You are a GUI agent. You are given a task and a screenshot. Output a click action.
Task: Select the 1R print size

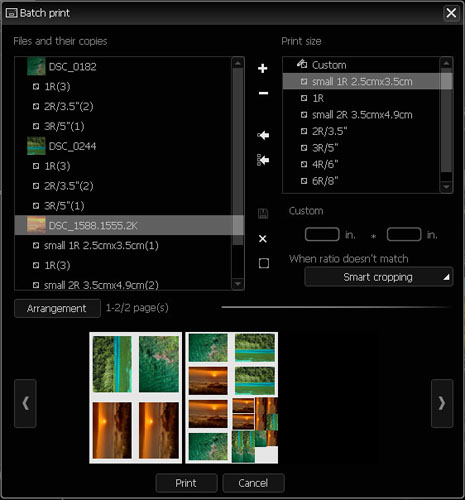click(361, 98)
